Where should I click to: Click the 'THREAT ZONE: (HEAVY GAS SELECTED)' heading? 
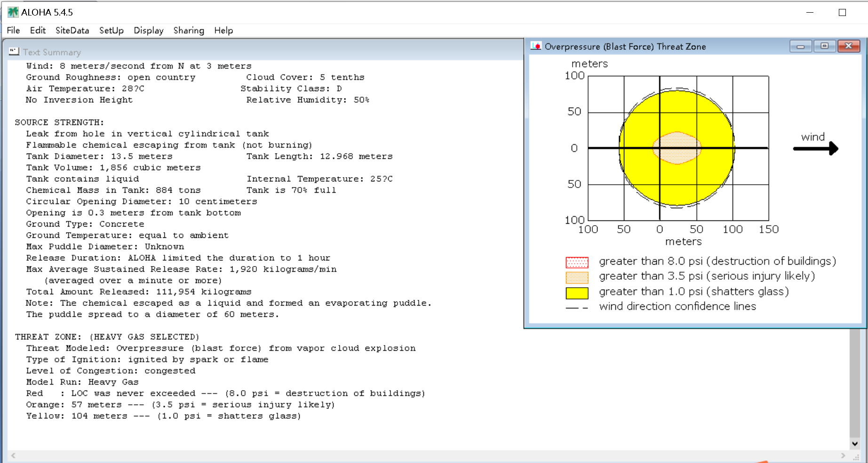pyautogui.click(x=107, y=337)
